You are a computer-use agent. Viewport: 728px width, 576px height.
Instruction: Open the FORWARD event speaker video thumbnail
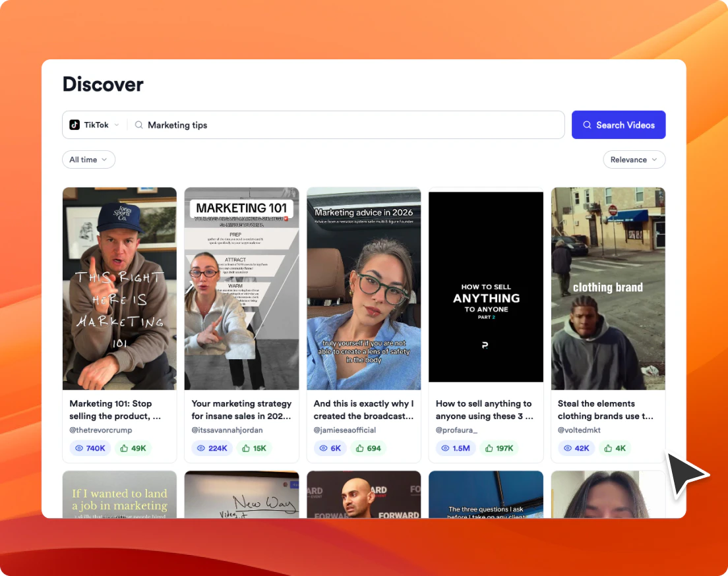pos(363,494)
